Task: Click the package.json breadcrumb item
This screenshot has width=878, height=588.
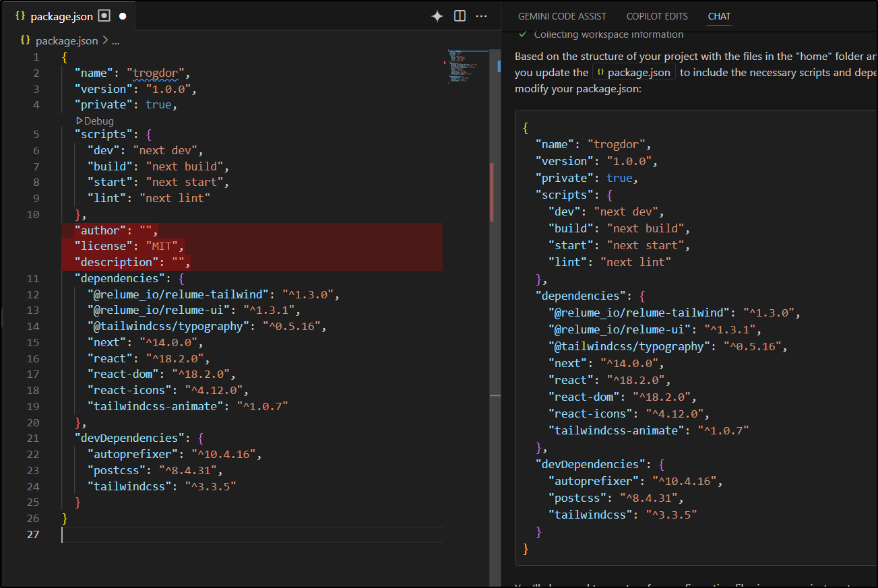Action: pyautogui.click(x=67, y=41)
